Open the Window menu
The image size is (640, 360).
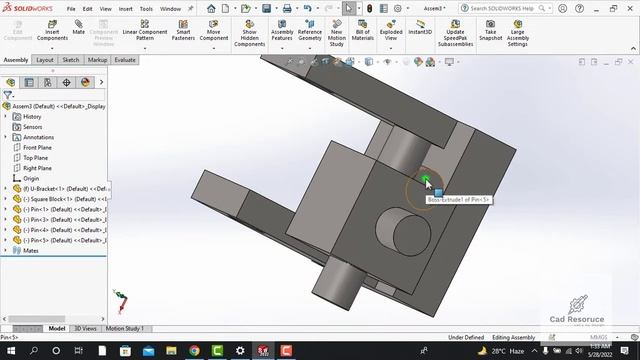(x=170, y=9)
